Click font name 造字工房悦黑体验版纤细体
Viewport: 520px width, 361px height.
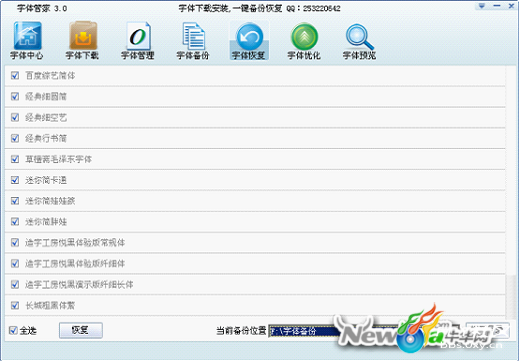(x=75, y=264)
